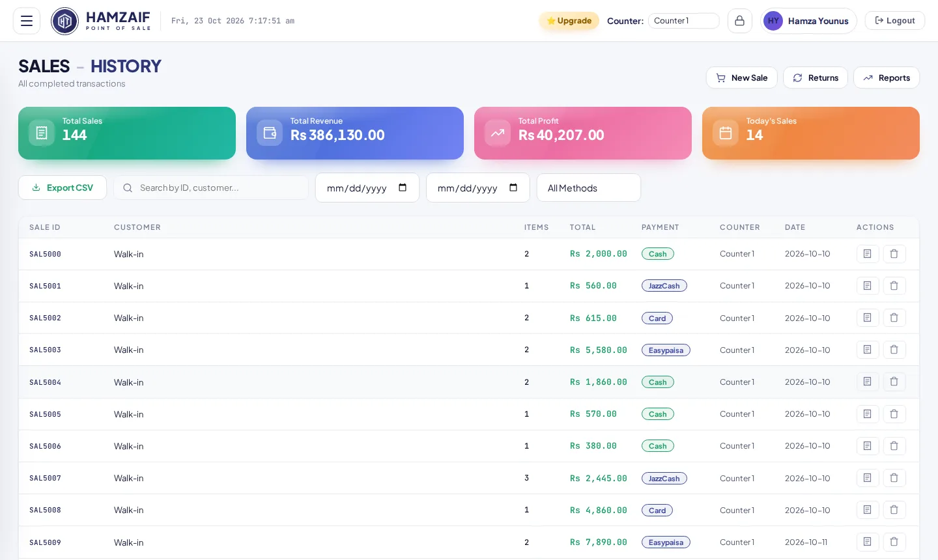Select sale ID SAL5003 text
This screenshot has height=560, width=938.
pyautogui.click(x=45, y=350)
